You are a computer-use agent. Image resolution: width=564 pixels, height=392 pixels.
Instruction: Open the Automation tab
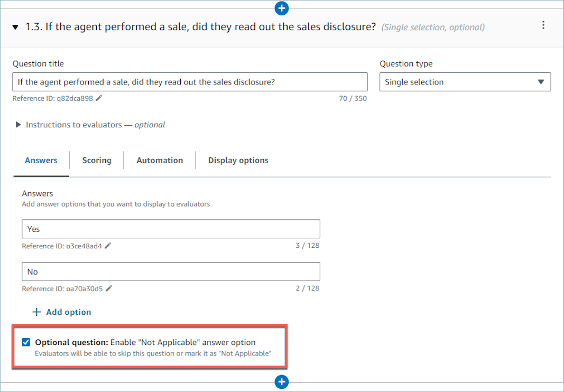tap(159, 160)
